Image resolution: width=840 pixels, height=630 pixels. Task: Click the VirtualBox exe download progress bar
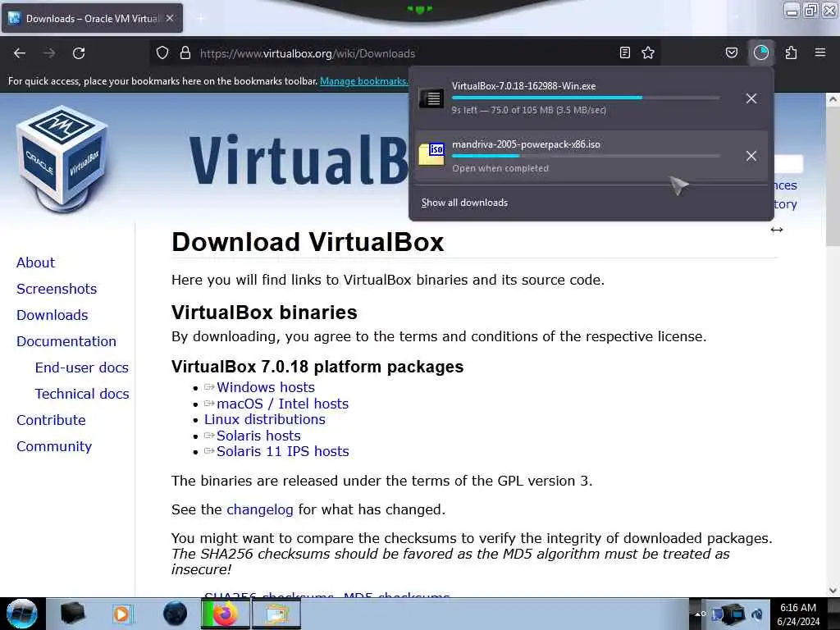click(586, 98)
